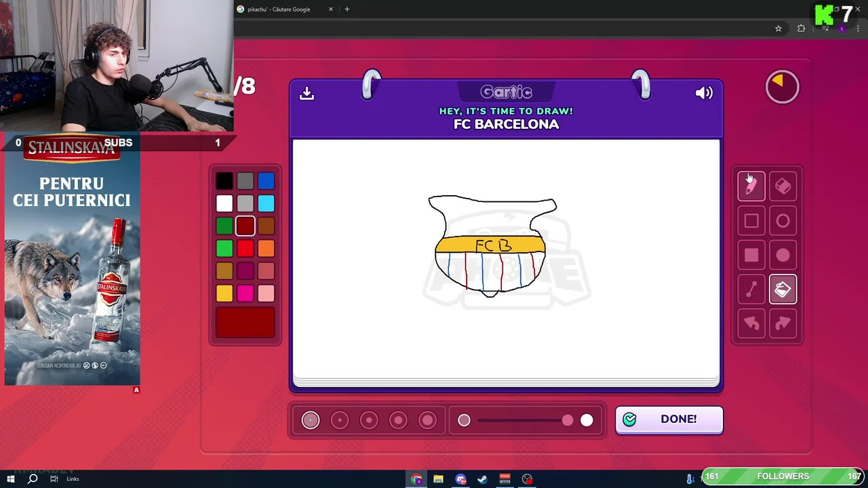Activate the paint bucket fill tool
The height and width of the screenshot is (488, 868).
tap(783, 290)
